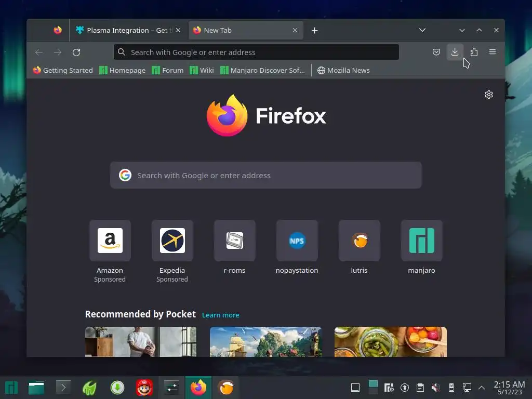This screenshot has height=399, width=532.
Task: Open the Firefox hamburger application menu
Action: tap(493, 52)
